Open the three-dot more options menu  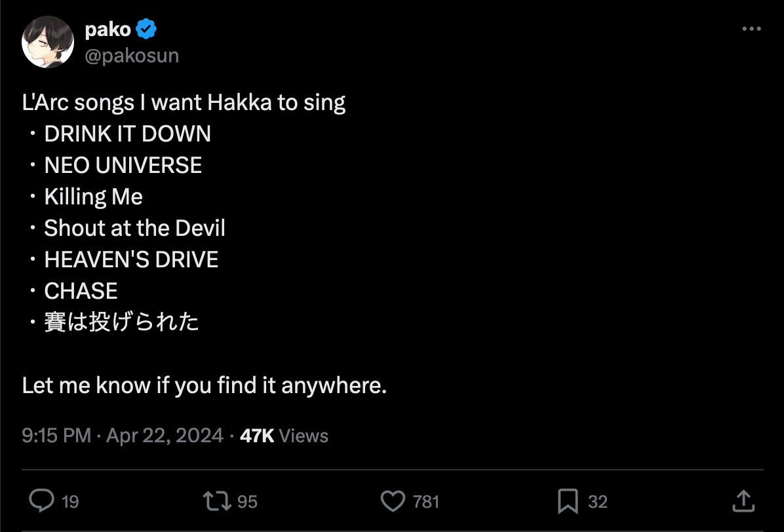coord(751,29)
